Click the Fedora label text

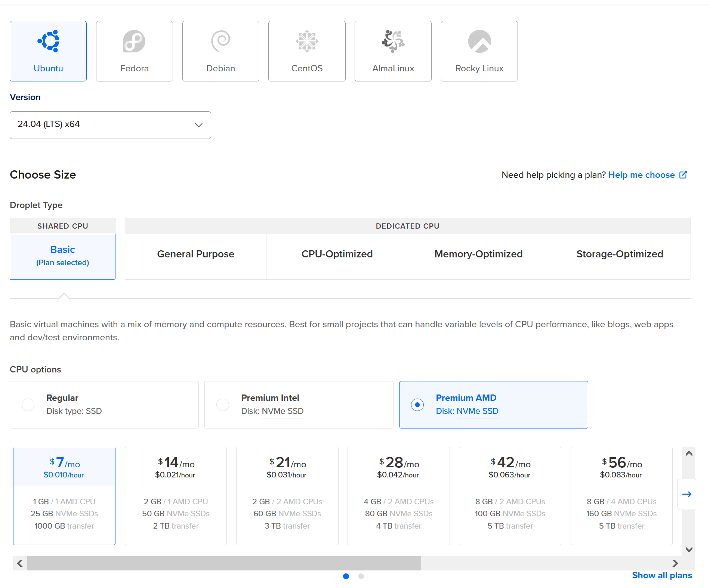[x=135, y=68]
